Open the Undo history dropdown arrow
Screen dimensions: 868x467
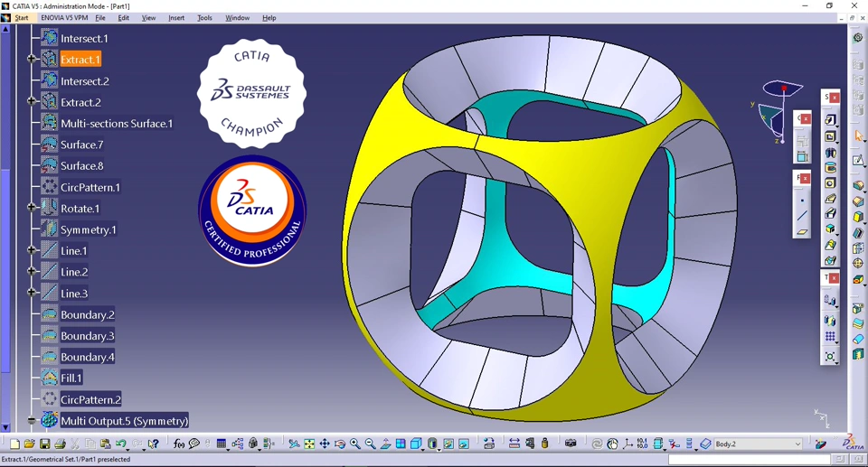[127, 448]
